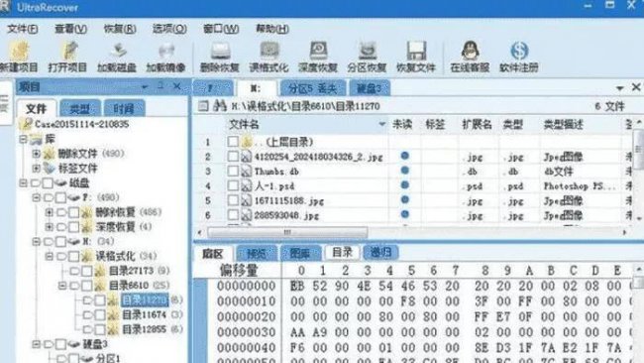644x363 pixels.
Task: Switch to the 时间 tab
Action: [124, 108]
